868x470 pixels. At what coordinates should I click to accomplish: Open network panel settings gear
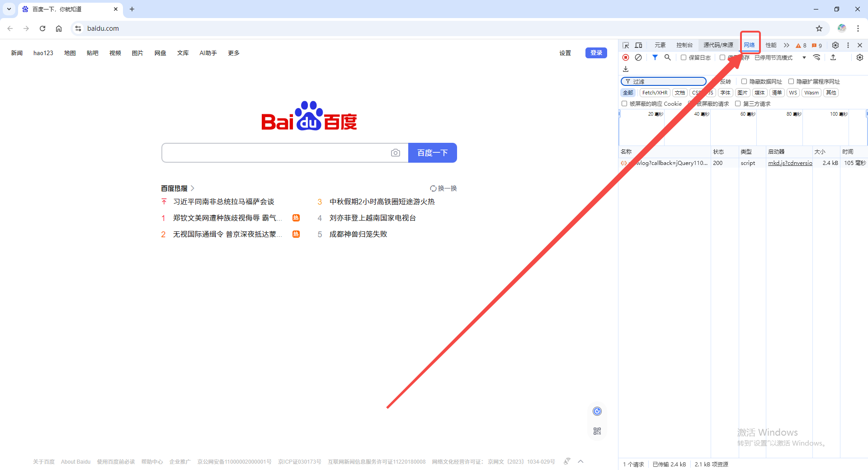click(860, 57)
